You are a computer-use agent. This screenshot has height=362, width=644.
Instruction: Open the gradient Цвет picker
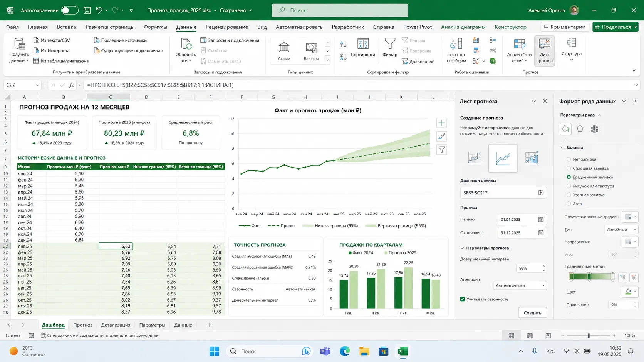[630, 292]
